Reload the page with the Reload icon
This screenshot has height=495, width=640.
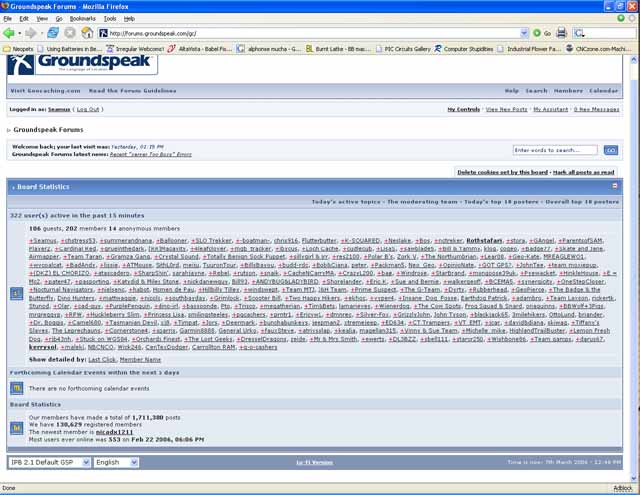pos(53,33)
